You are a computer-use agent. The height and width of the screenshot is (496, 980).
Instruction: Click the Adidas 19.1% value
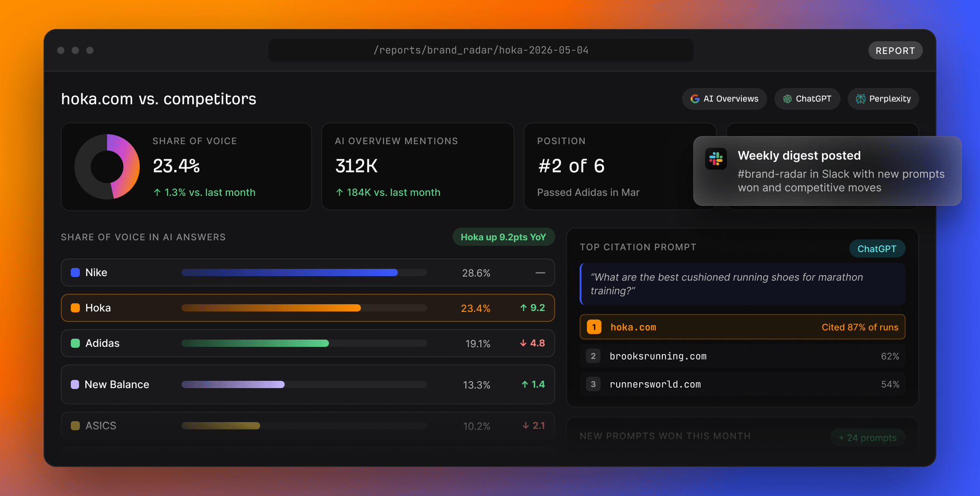pos(478,344)
